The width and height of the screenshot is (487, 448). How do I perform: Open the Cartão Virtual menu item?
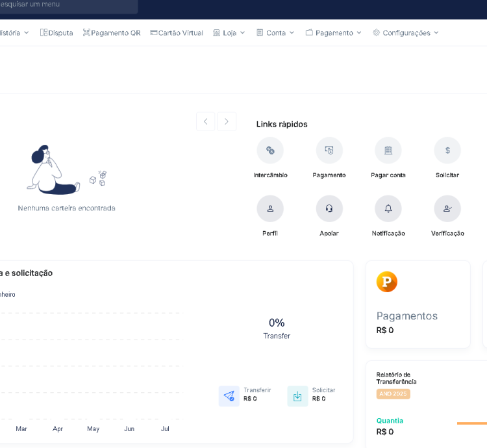click(x=177, y=33)
